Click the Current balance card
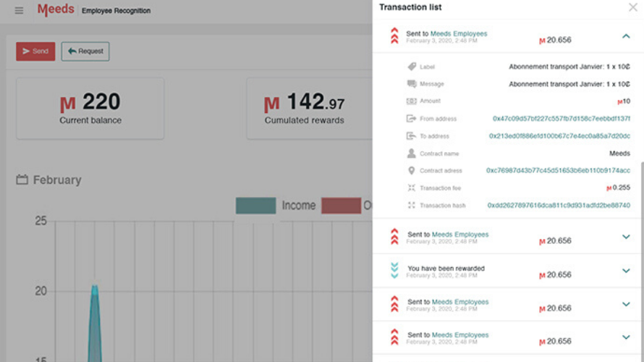This screenshot has height=362, width=644. [90, 109]
